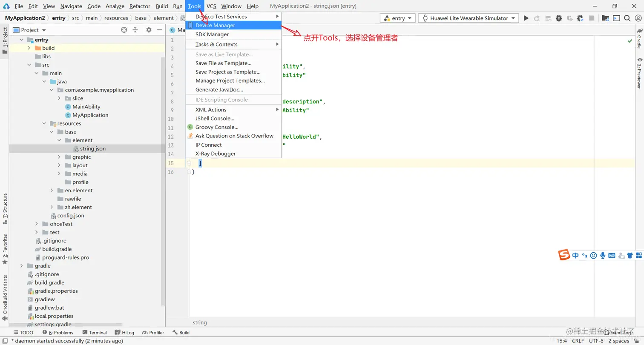Select Device Manager in Tools menu
Image resolution: width=644 pixels, height=345 pixels.
pos(233,26)
